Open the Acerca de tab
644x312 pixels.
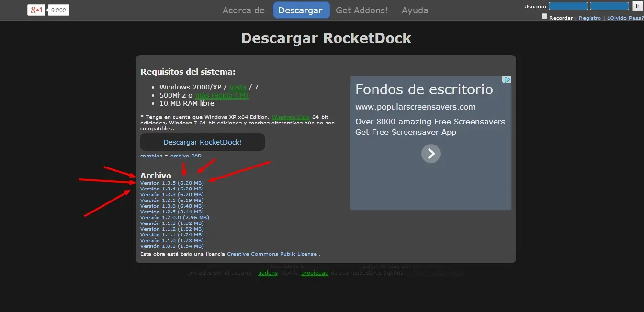244,10
